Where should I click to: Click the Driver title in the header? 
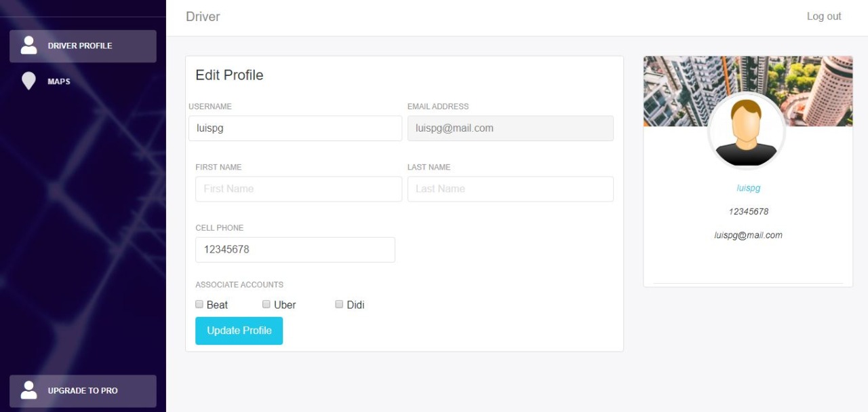(x=203, y=16)
